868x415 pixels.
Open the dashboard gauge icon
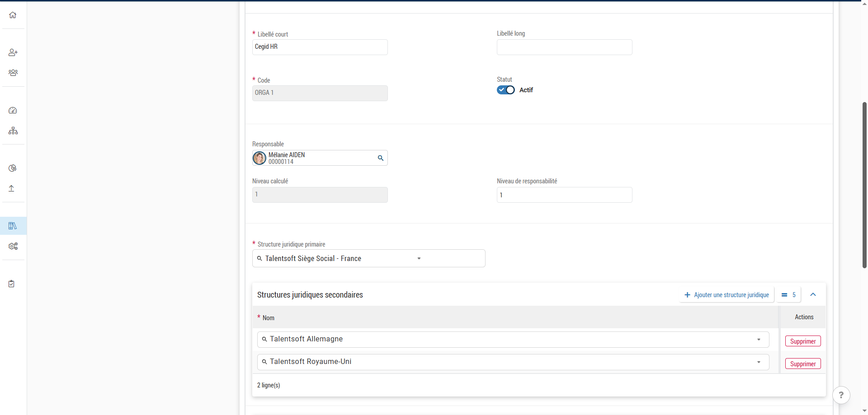[13, 111]
